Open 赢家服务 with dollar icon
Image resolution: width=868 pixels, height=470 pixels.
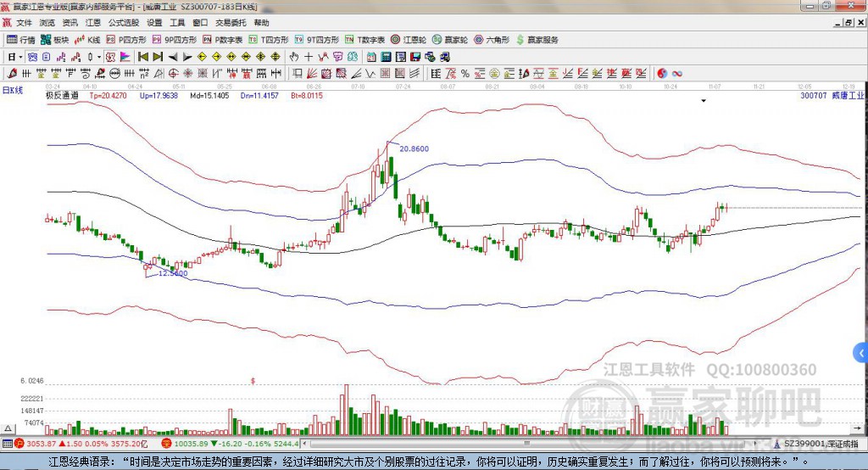(537, 40)
